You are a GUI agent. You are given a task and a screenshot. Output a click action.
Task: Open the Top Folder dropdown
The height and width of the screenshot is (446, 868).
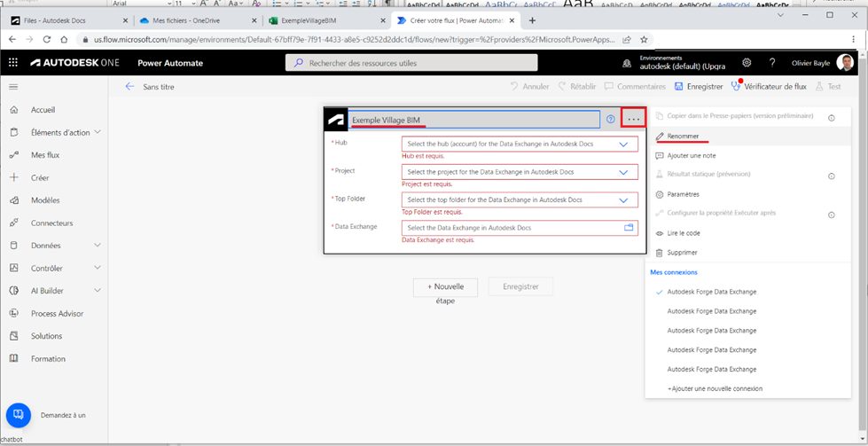pyautogui.click(x=520, y=200)
